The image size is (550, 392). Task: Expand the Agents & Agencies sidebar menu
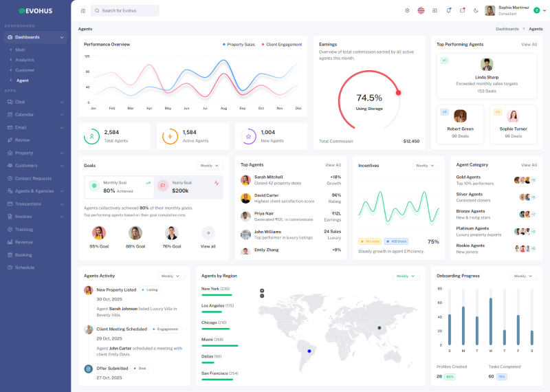pyautogui.click(x=34, y=191)
